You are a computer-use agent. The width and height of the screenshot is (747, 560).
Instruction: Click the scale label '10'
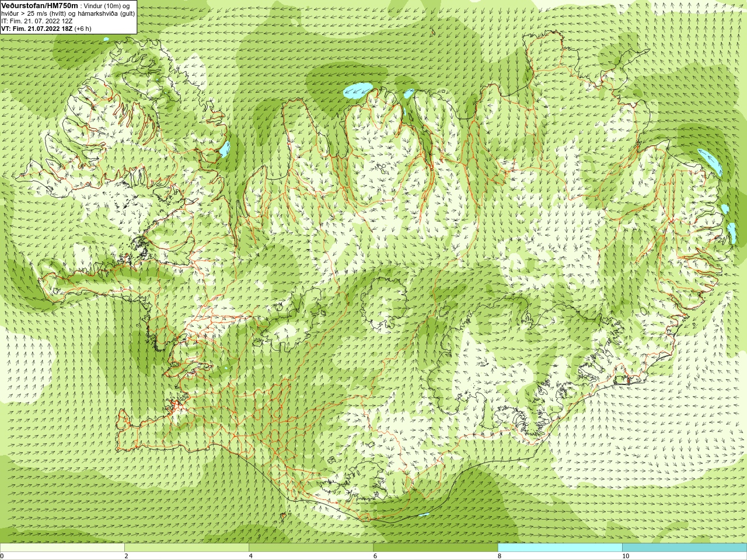(x=626, y=556)
